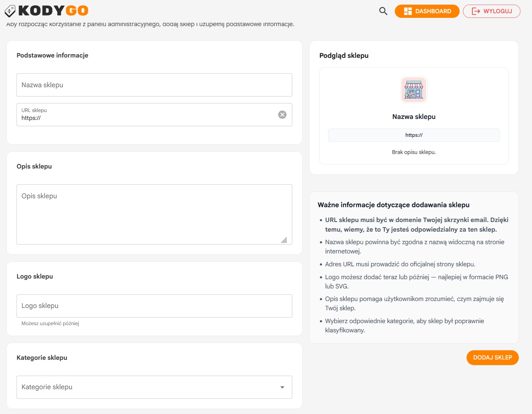Screen dimensions: 532x414
Task: Click the Brak opisu sklepu preview text
Action: coord(414,152)
